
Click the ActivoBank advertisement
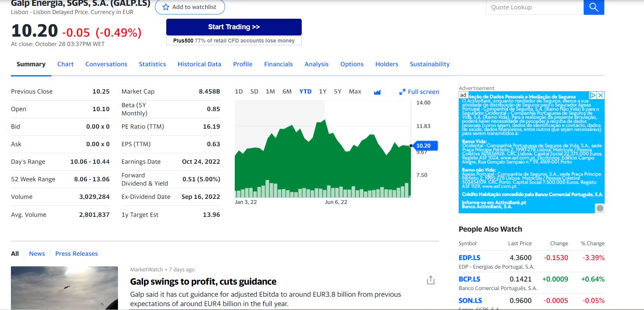[x=531, y=152]
